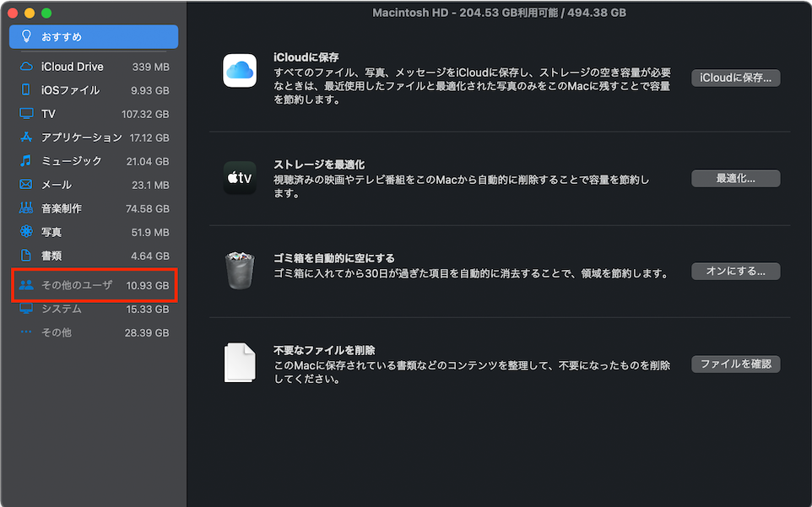Image resolution: width=812 pixels, height=507 pixels.
Task: Click the ファイルを確認 button
Action: tap(735, 364)
